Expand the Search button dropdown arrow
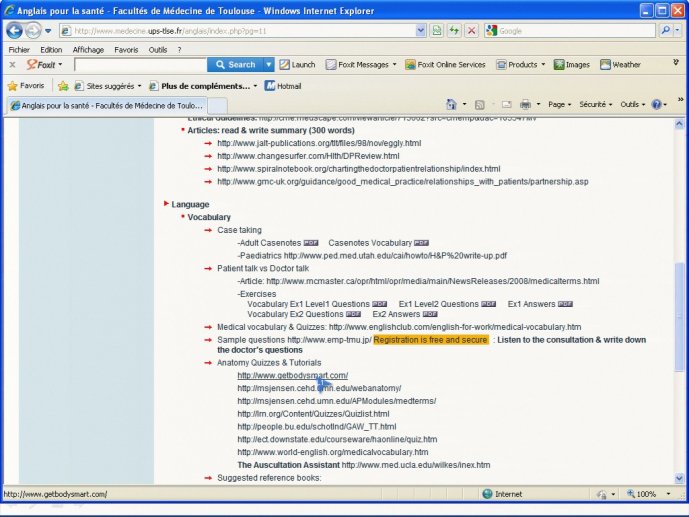The width and height of the screenshot is (689, 517). coord(268,65)
